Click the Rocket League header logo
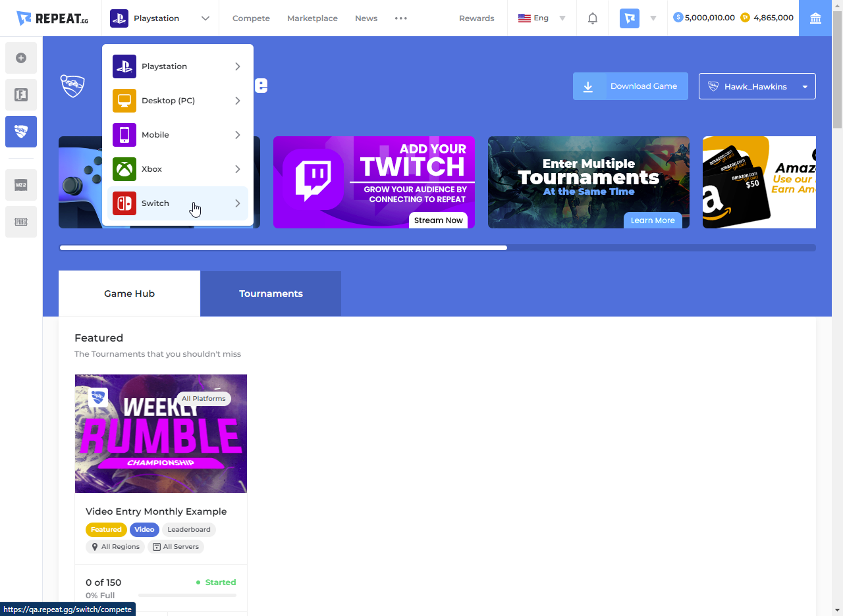843x616 pixels. [x=73, y=86]
